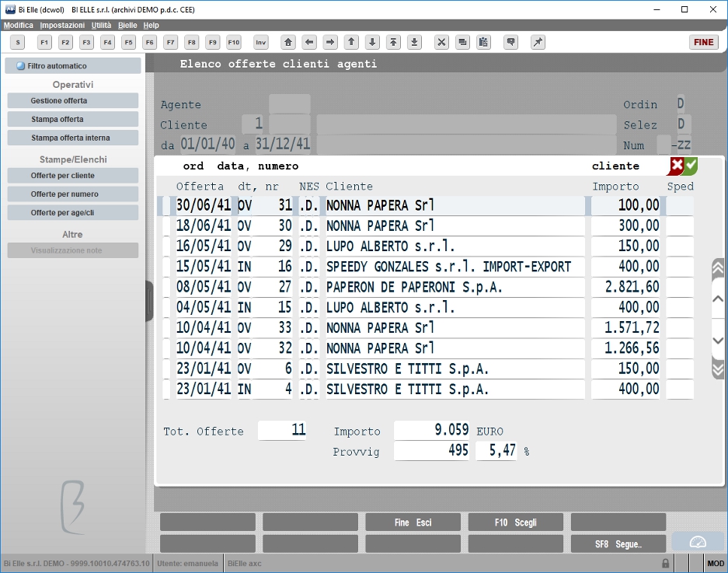Viewport: 728px width, 573px height.
Task: Click the Offerte per cliente button
Action: 73,175
